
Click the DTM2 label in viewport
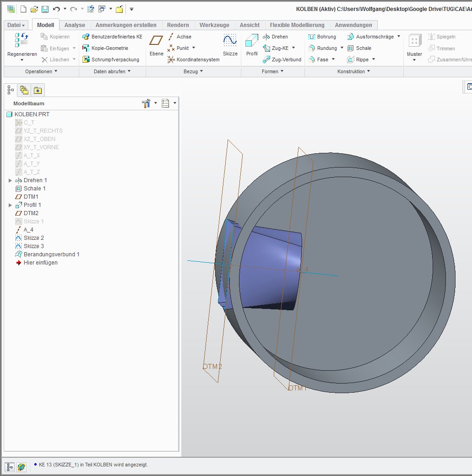point(212,367)
